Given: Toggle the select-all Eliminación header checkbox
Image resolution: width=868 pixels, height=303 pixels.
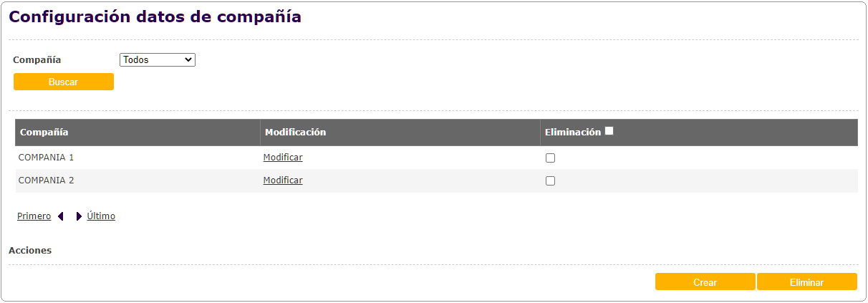Looking at the screenshot, I should (x=609, y=131).
